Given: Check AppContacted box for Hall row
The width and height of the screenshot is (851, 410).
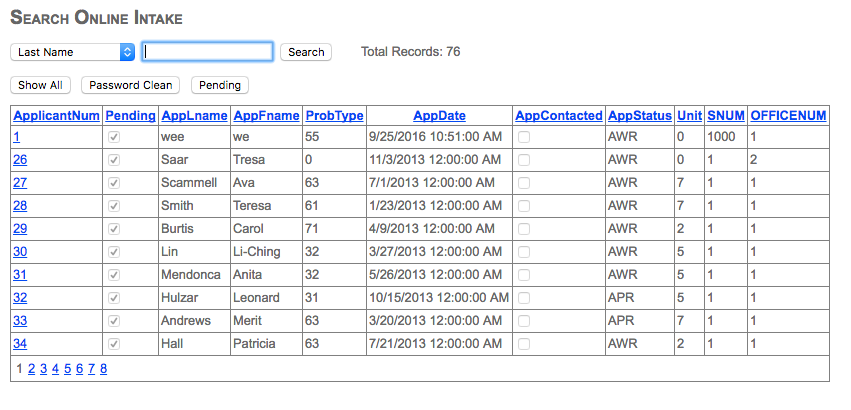Looking at the screenshot, I should coord(524,344).
